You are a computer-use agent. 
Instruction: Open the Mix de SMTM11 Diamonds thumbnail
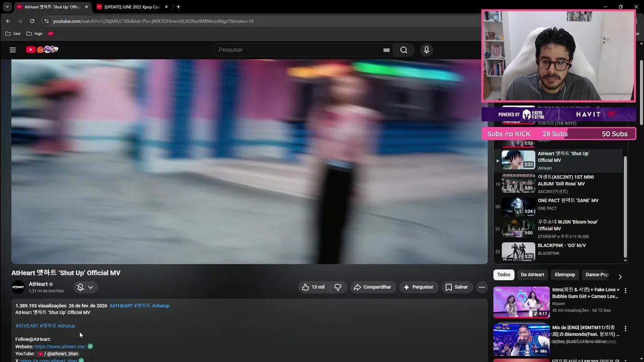tap(521, 340)
